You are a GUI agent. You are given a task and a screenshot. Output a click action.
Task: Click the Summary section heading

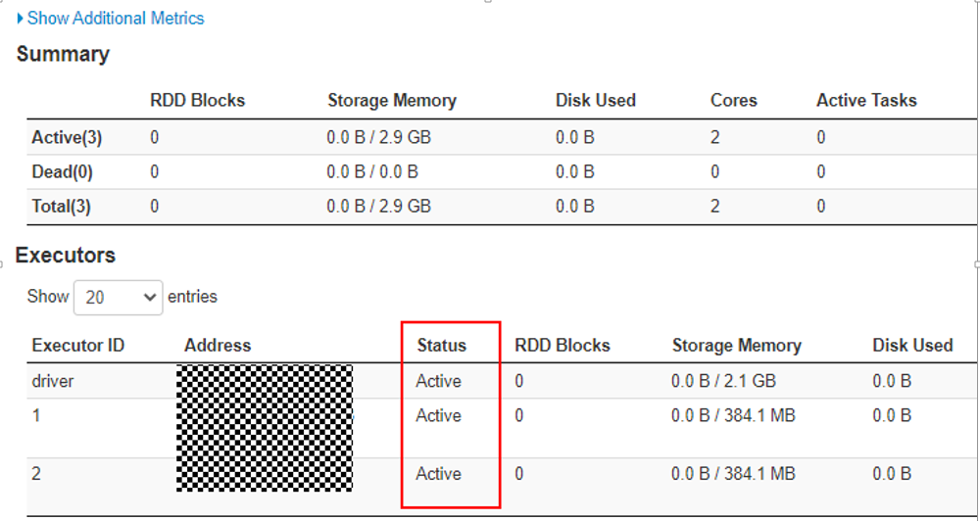(x=63, y=55)
